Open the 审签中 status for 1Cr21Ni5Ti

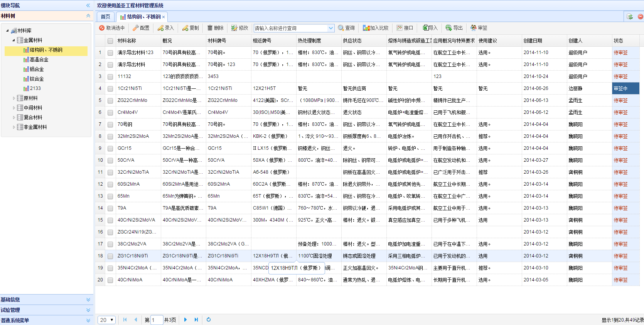point(620,88)
